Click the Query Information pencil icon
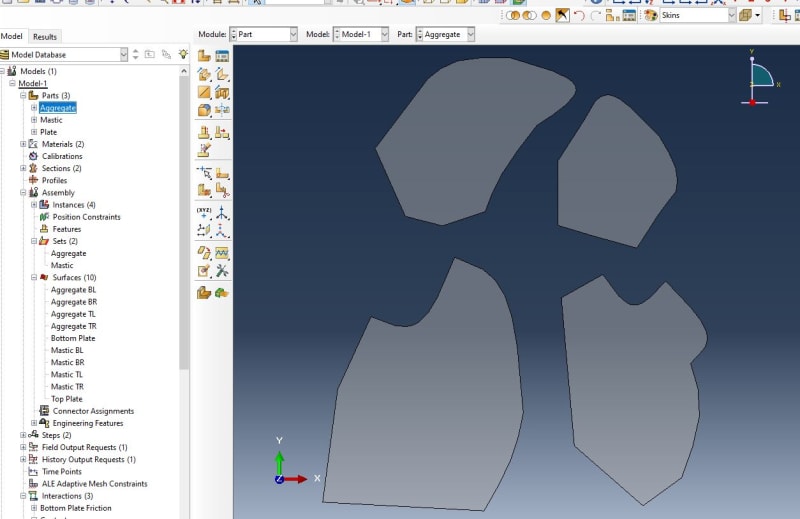 coord(204,270)
